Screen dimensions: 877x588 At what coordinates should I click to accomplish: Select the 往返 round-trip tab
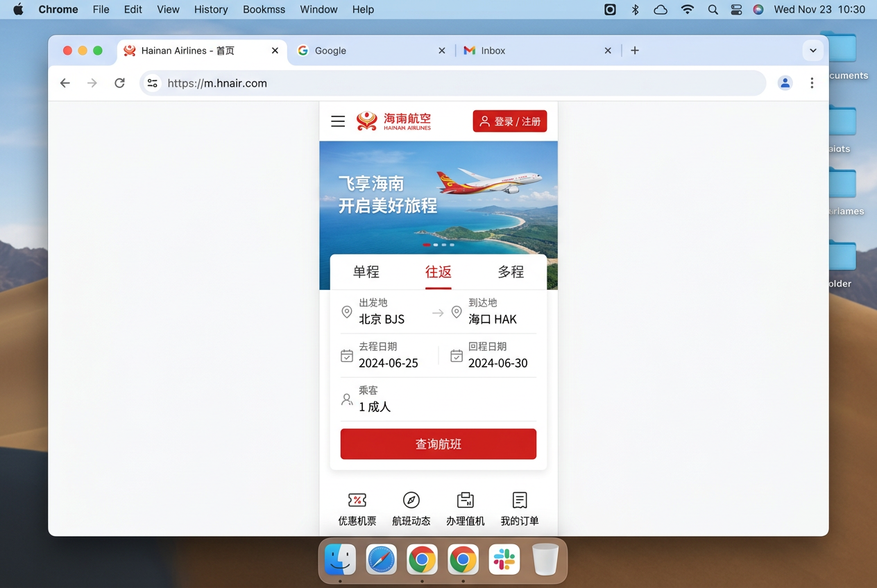(438, 272)
